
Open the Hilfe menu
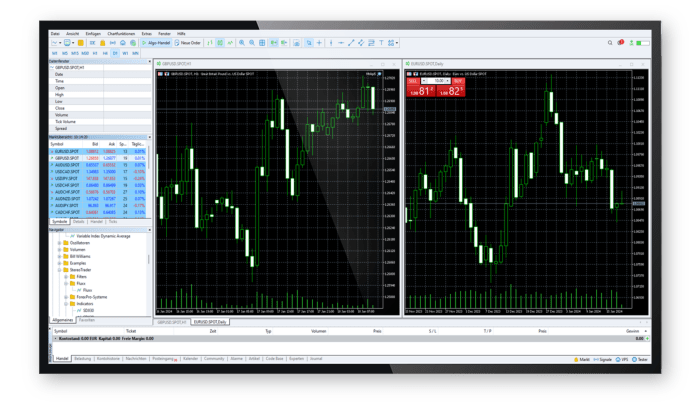tap(181, 33)
